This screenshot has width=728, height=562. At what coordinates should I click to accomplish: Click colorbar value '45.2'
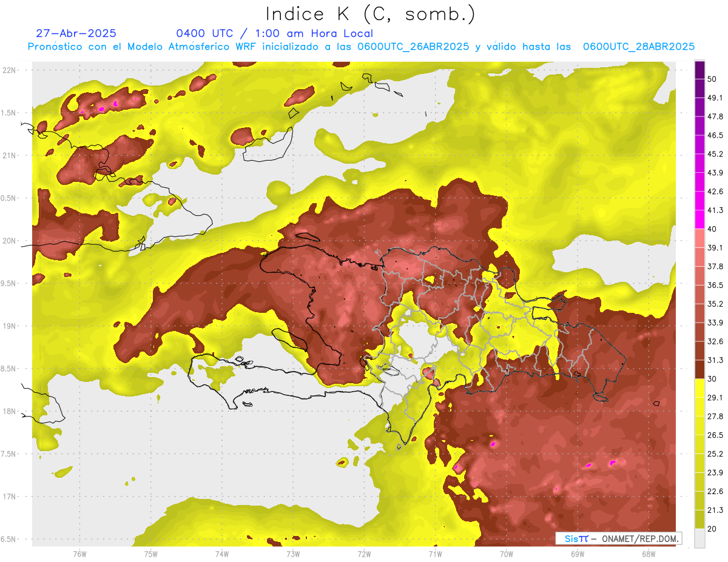(x=715, y=154)
